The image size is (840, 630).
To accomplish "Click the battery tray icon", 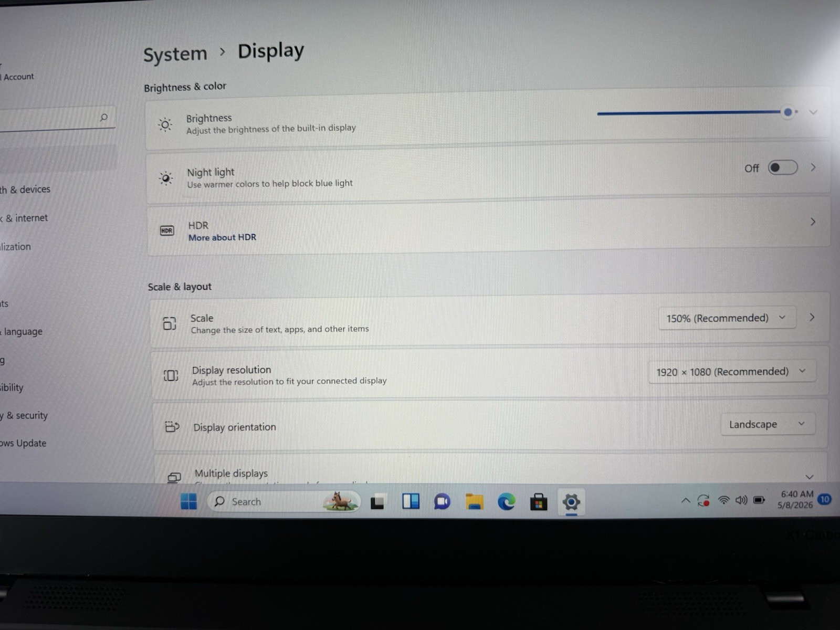I will tap(759, 500).
